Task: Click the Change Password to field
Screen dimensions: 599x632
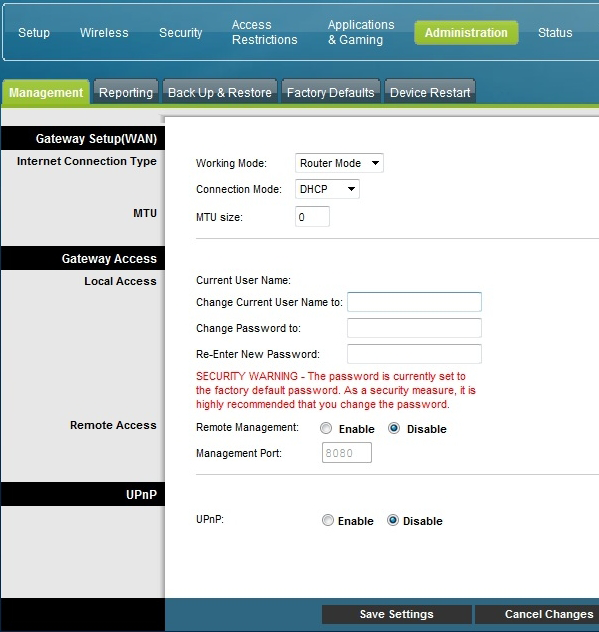Action: point(414,328)
